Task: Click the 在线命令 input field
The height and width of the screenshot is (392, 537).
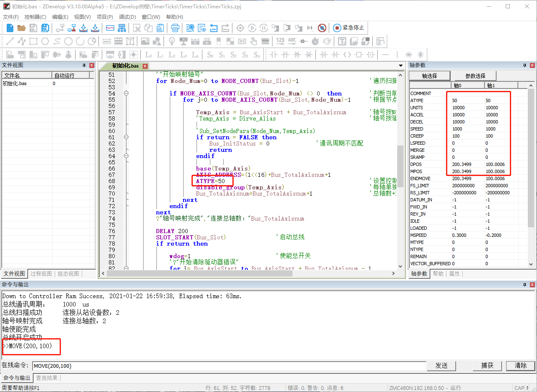Action: pos(229,366)
